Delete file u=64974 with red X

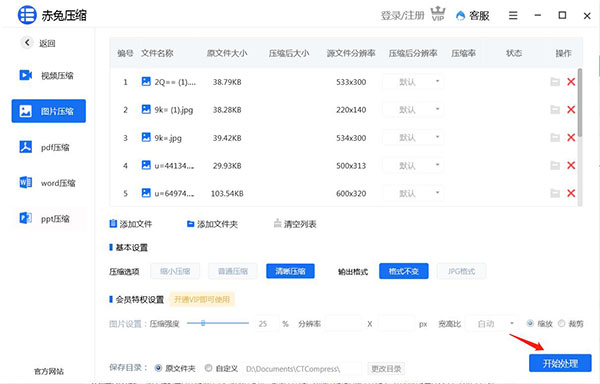point(571,193)
